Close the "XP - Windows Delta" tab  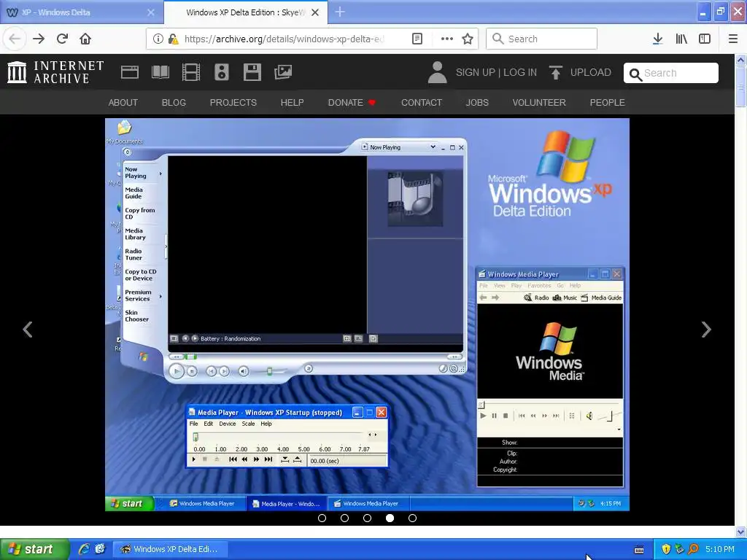[150, 12]
